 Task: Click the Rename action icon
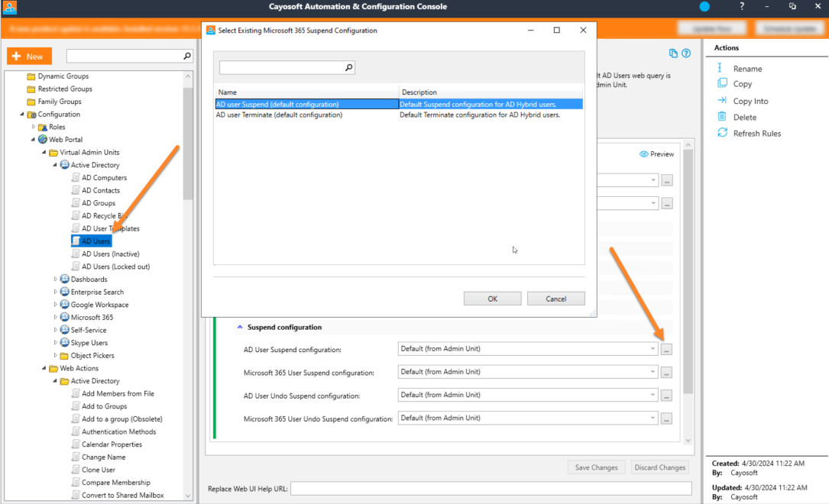720,68
